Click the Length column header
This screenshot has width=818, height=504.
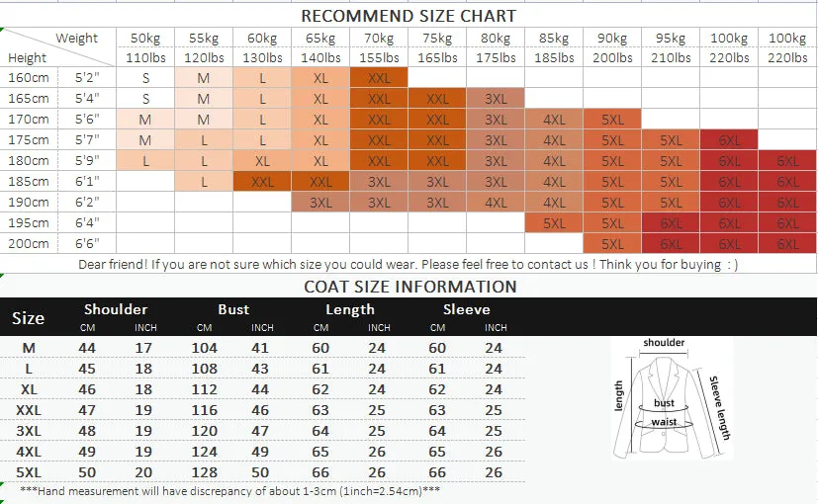[x=350, y=309]
